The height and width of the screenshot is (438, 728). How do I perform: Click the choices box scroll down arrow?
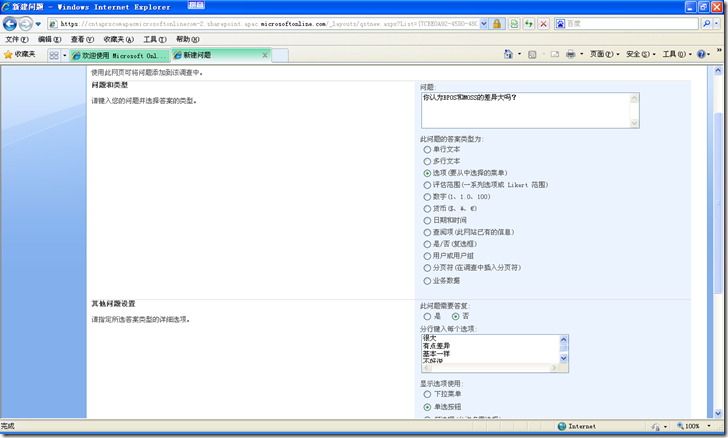pos(563,359)
